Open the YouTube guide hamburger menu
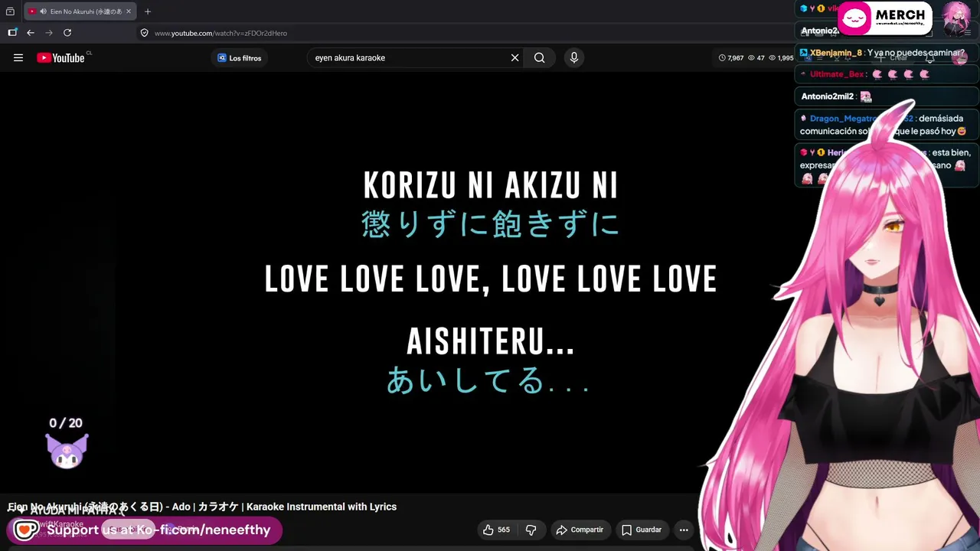 18,57
